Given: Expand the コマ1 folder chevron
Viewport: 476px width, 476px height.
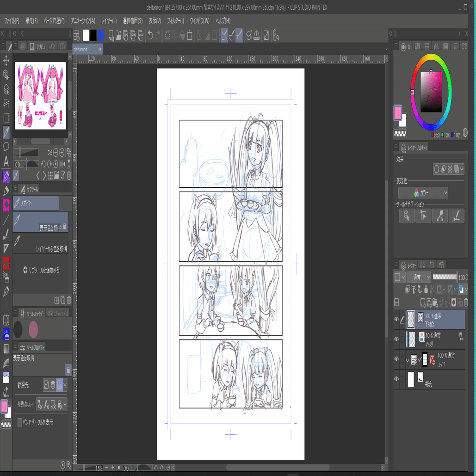Looking at the screenshot, I should coord(407,361).
